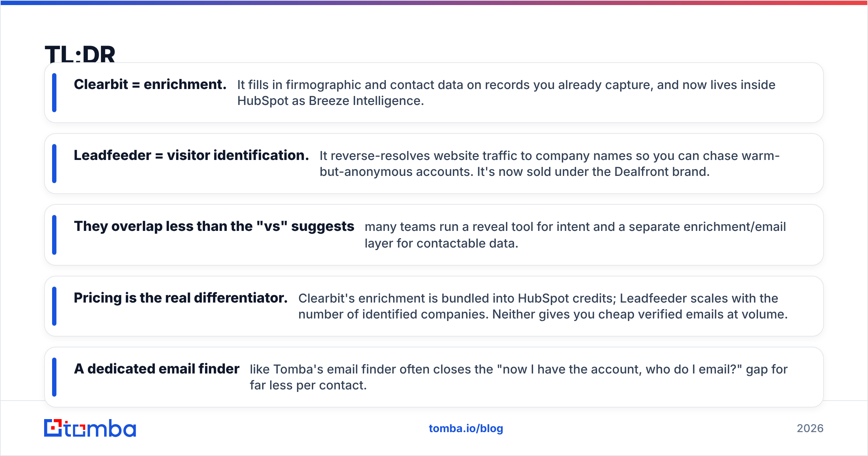This screenshot has height=456, width=868.
Task: Select "Pricing is the real differentiator." heading
Action: click(181, 298)
